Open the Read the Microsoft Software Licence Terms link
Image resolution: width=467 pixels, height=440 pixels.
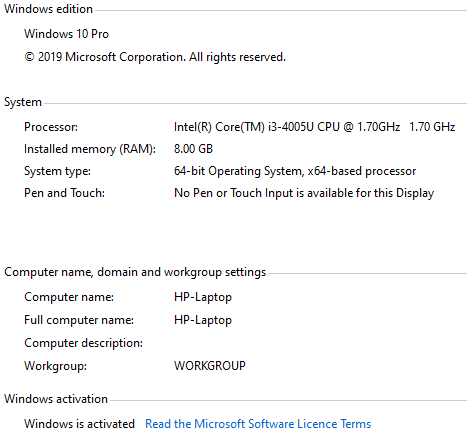click(x=258, y=424)
